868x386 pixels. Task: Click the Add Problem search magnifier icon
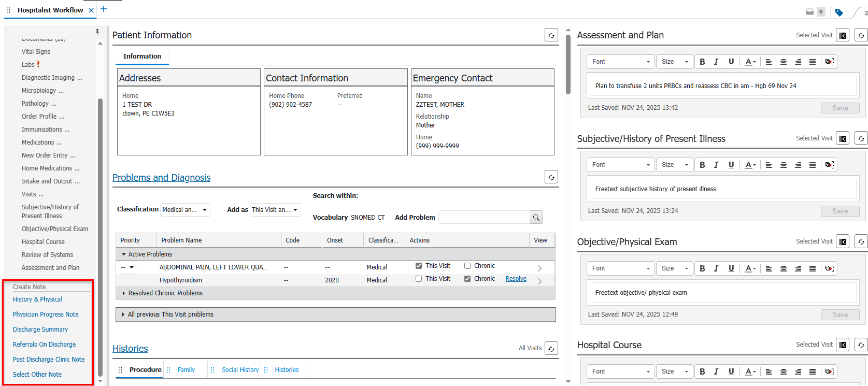(x=536, y=218)
